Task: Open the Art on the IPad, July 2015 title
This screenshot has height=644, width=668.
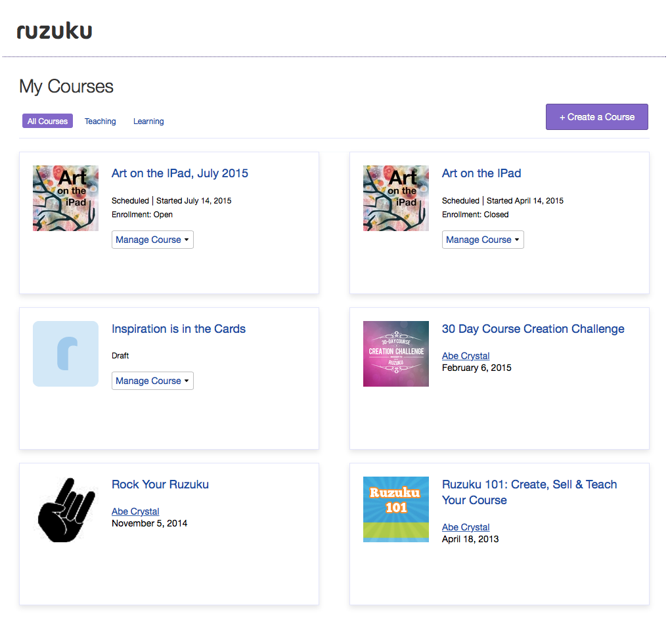Action: 180,173
